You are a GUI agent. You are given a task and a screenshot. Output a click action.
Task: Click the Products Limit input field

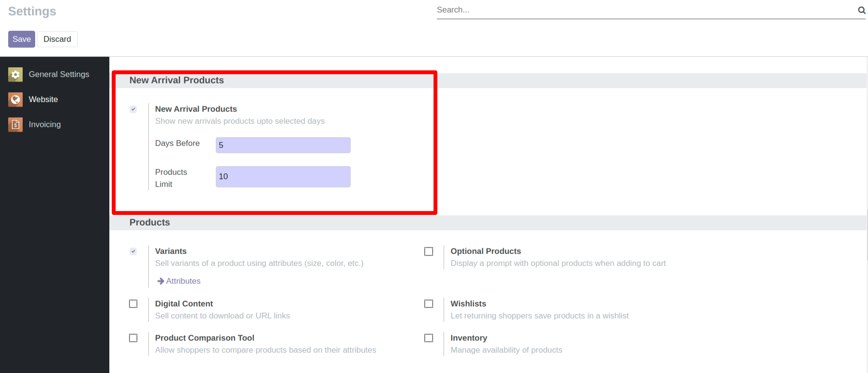point(283,177)
